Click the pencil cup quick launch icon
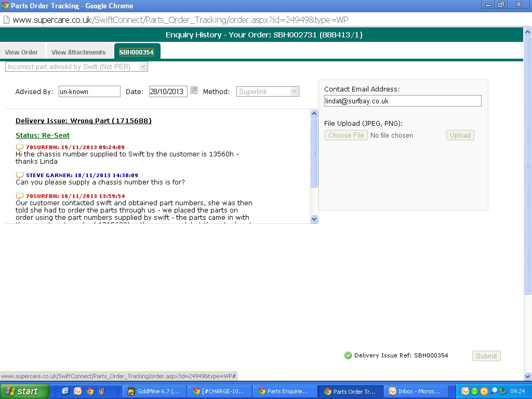Viewport: 532px width, 399px height. 102,391
